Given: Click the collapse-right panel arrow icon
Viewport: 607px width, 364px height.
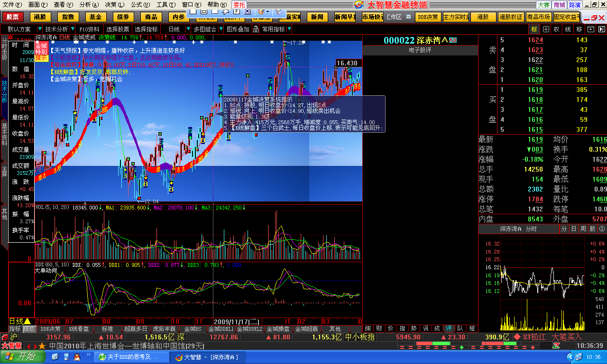Looking at the screenshot, I should point(601,29).
